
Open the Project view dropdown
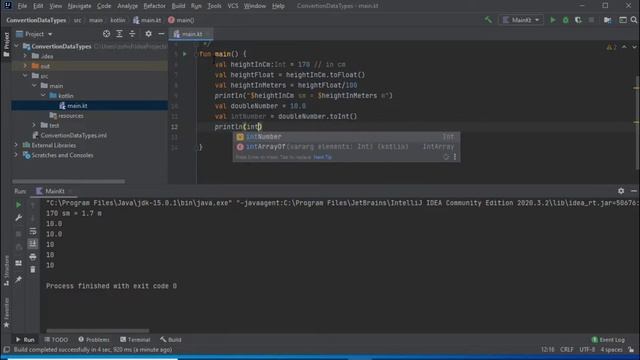[34, 34]
